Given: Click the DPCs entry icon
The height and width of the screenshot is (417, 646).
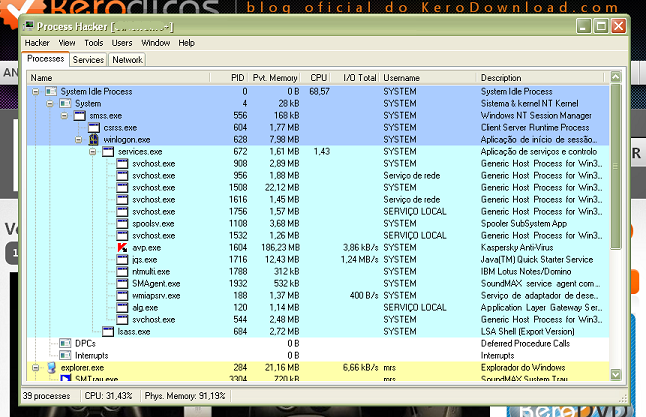Looking at the screenshot, I should tap(65, 343).
